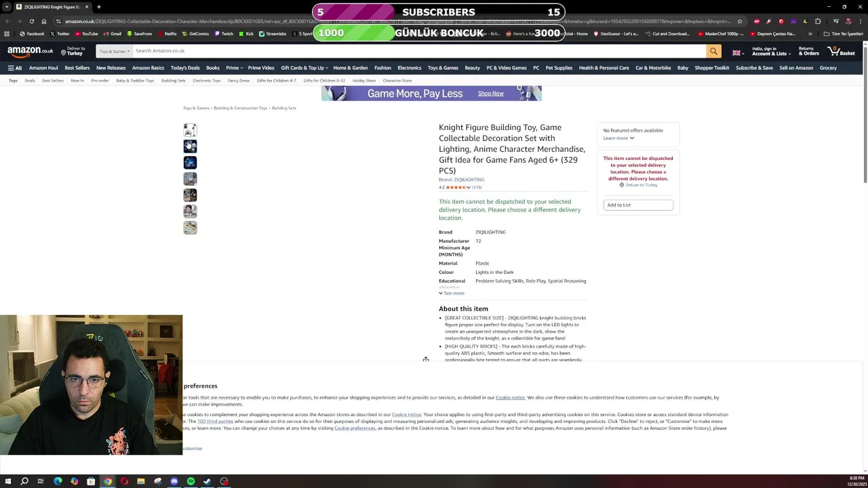Open the Windows Start menu
The height and width of the screenshot is (488, 868).
7,481
